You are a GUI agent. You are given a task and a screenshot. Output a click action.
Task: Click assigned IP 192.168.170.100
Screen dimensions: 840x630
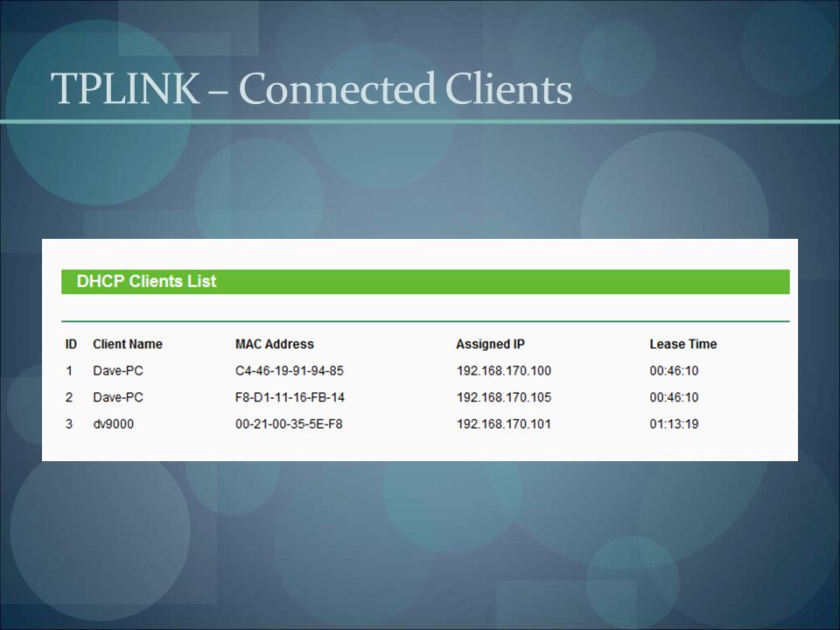[504, 371]
